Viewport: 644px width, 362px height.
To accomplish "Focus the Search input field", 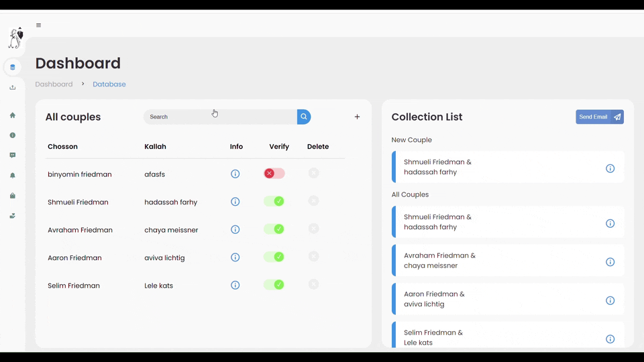I will click(220, 117).
